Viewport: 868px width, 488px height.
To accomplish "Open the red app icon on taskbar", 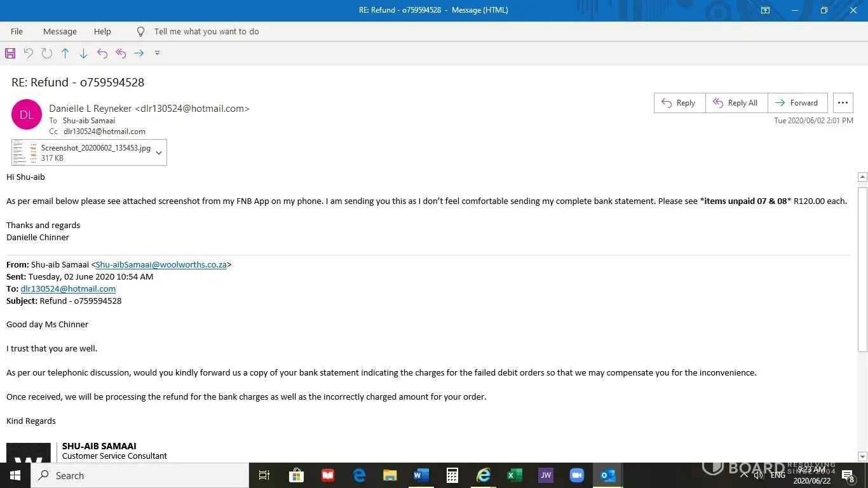I will click(328, 475).
